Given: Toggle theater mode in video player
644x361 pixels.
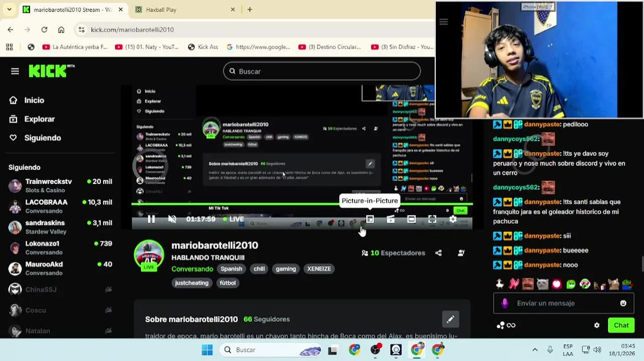Looking at the screenshot, I should tap(411, 219).
